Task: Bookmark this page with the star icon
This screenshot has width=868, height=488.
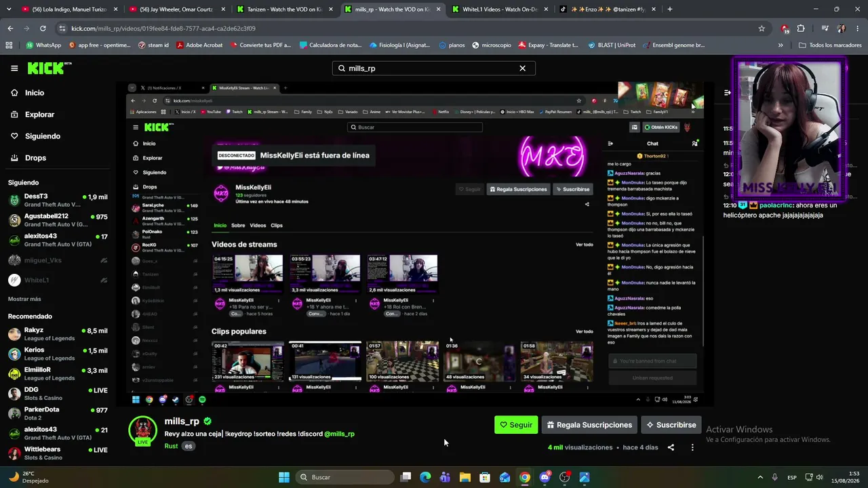Action: coord(762,28)
